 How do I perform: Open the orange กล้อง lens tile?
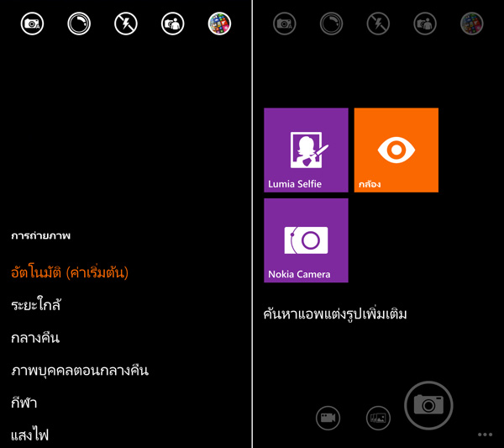click(x=396, y=150)
